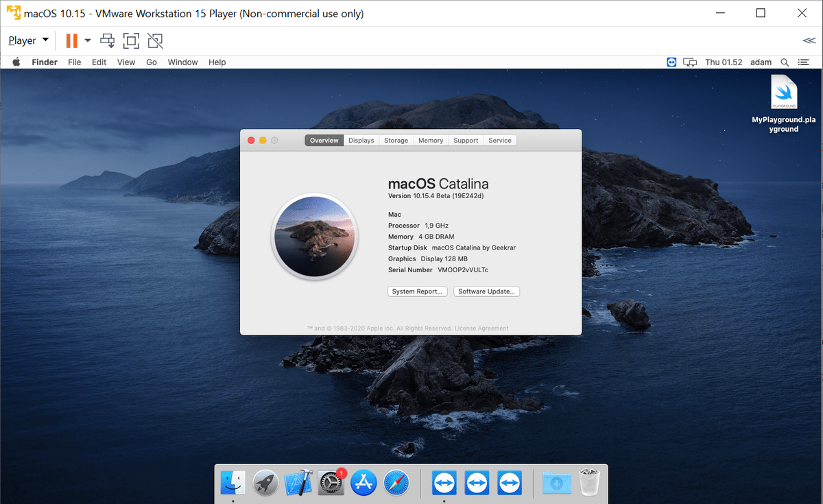The image size is (823, 504).
Task: Launch TeamViewer from the Dock
Action: [444, 483]
